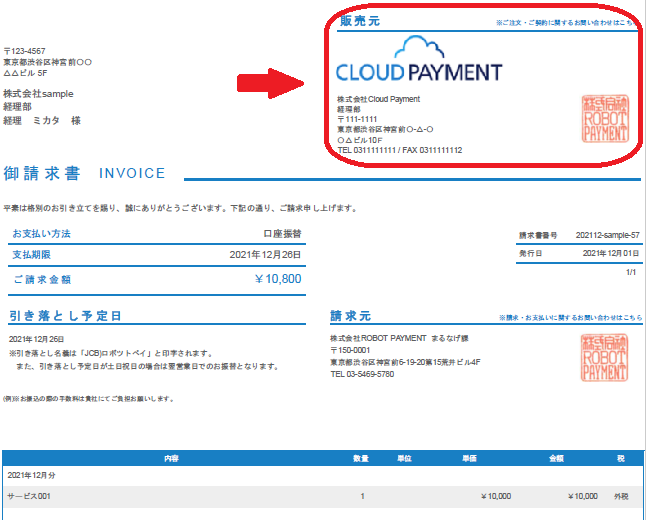The image size is (646, 520).
Task: Click the Cloud Payment logo
Action: (419, 59)
